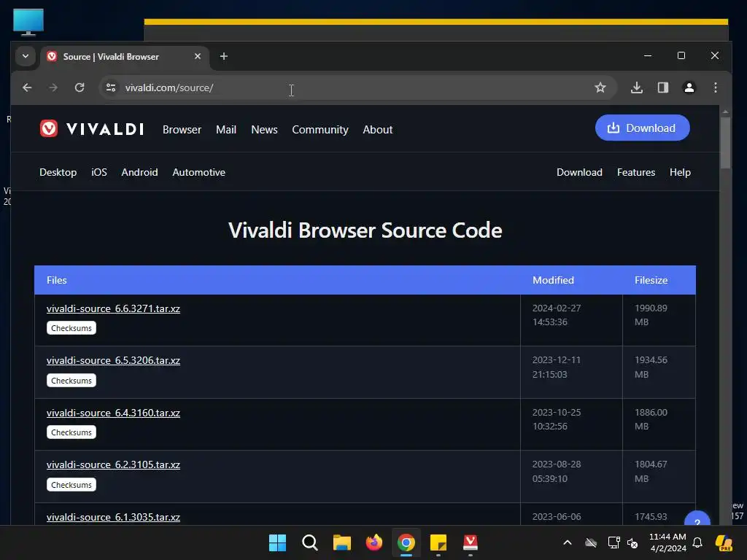The image size is (747, 560).
Task: Open the notification bell icon
Action: click(697, 542)
